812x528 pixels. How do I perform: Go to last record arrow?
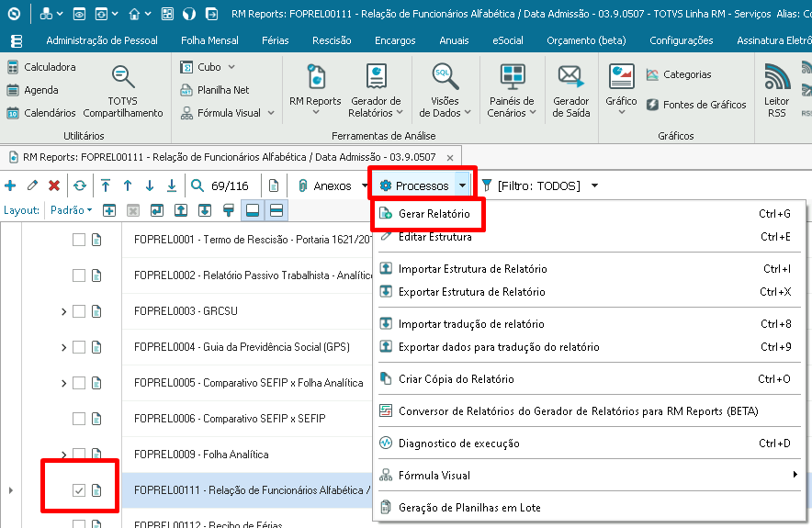click(172, 185)
